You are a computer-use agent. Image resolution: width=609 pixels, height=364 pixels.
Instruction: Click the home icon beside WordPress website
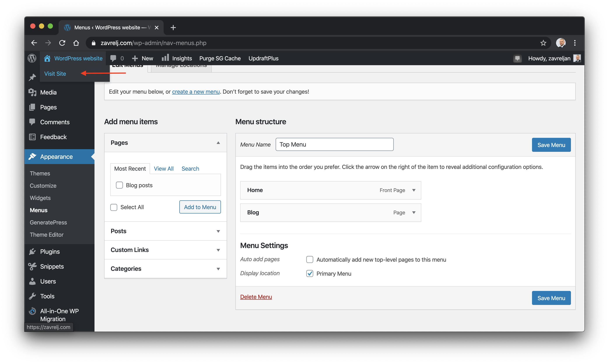(47, 58)
